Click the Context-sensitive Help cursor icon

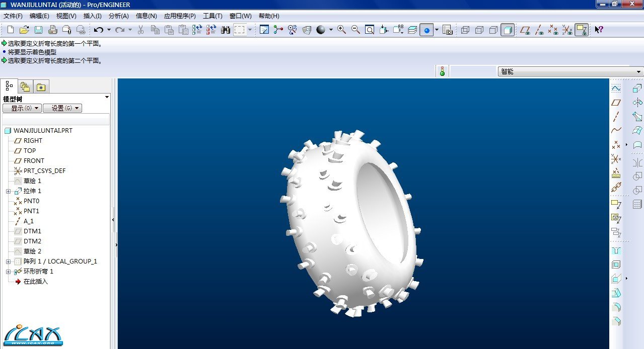click(x=598, y=30)
